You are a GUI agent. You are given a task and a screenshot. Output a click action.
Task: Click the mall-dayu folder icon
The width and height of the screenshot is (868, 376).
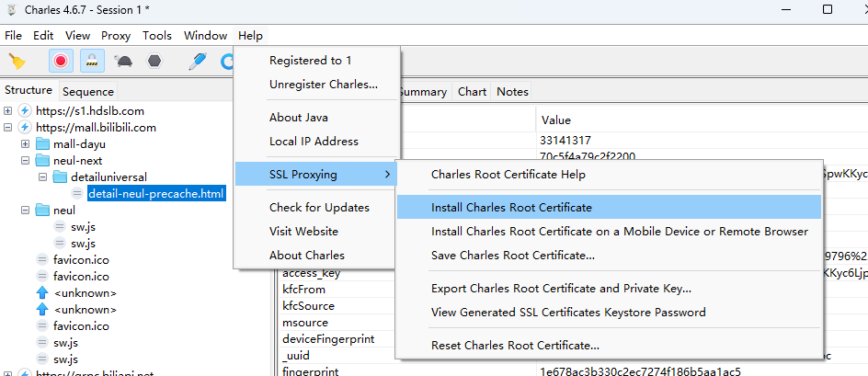point(42,144)
